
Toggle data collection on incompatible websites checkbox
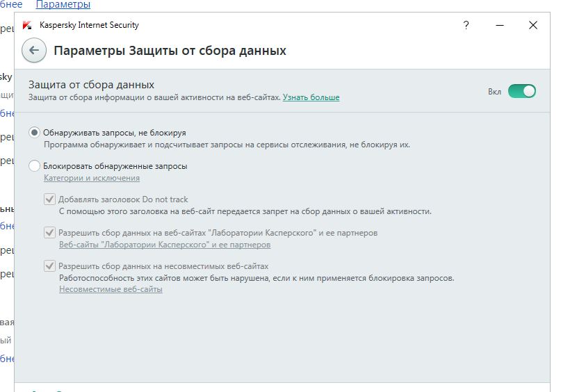[49, 266]
